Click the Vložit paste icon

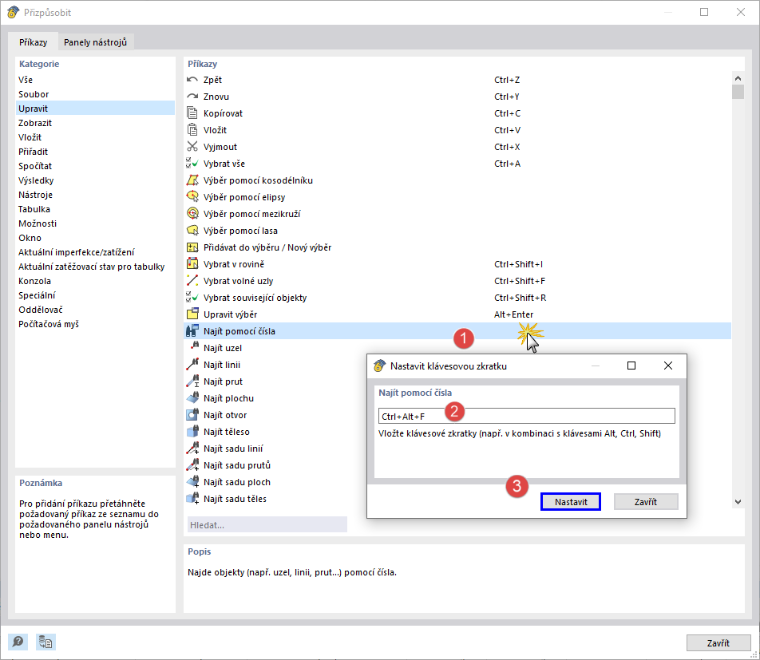[192, 130]
